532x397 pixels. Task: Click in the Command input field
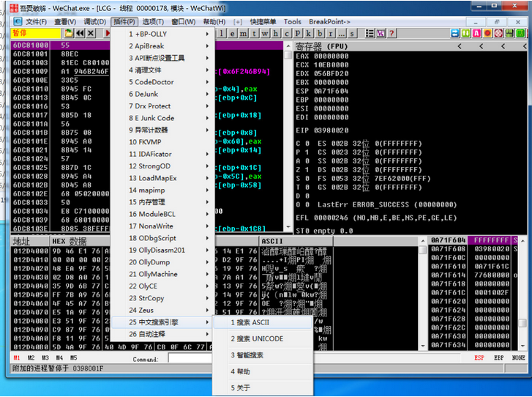click(190, 358)
